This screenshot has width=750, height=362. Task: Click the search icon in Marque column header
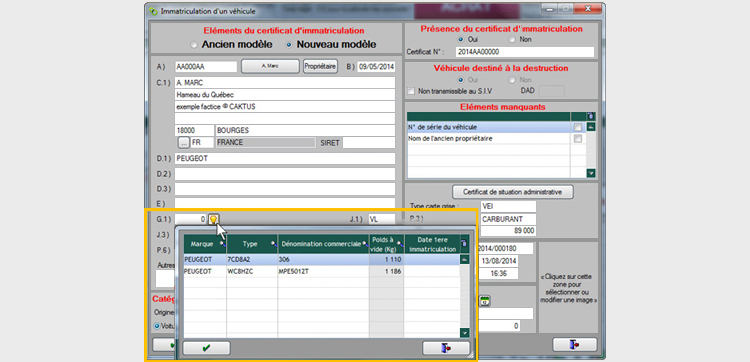(x=222, y=244)
